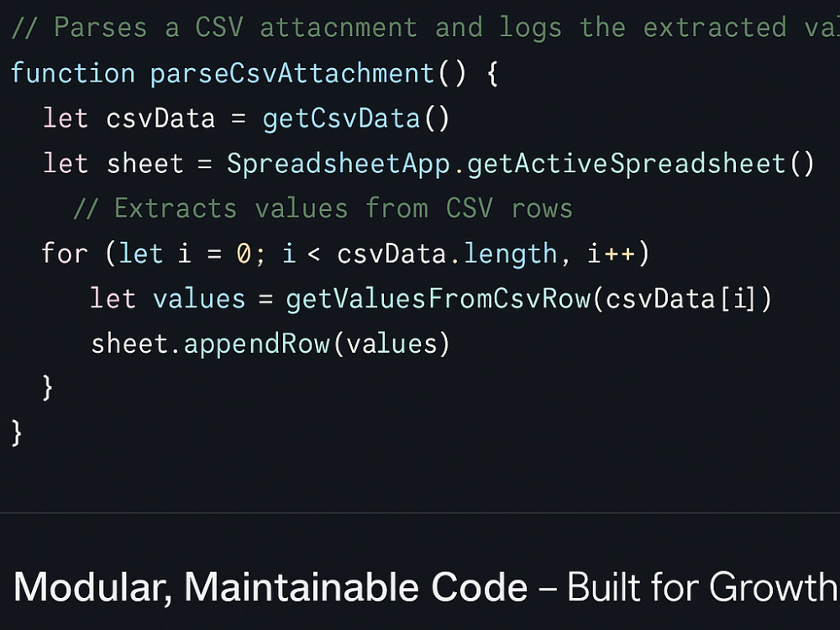Click the values variable in let values

pyautogui.click(x=199, y=299)
